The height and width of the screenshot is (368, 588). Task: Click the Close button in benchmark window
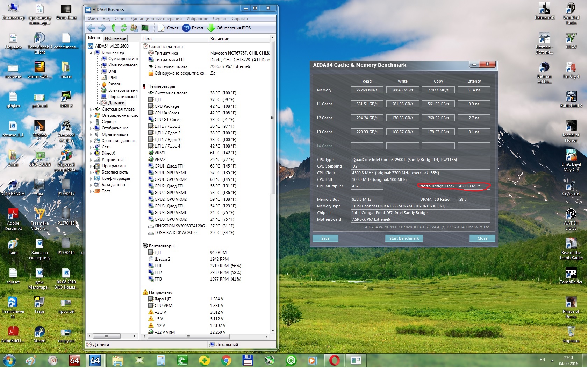pos(482,238)
